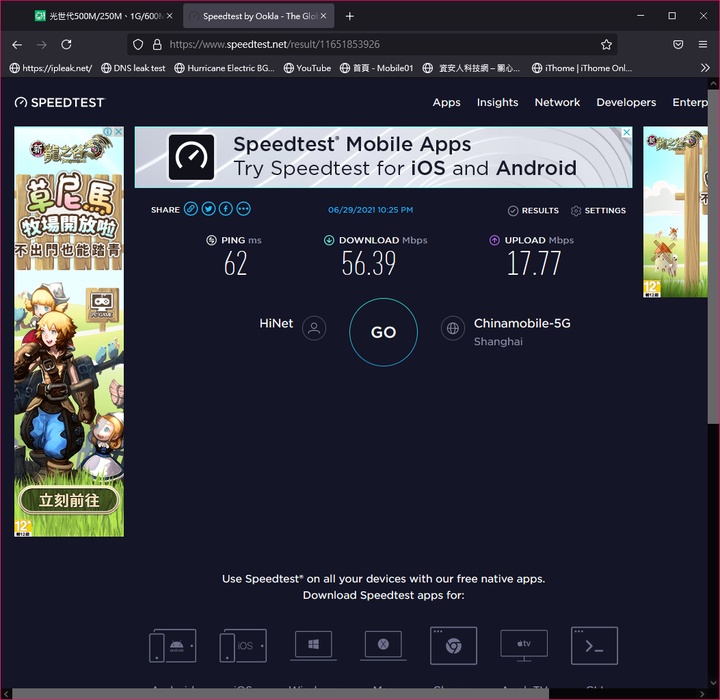Screen dimensions: 720x700
Task: Start test with the GO button
Action: tap(383, 332)
